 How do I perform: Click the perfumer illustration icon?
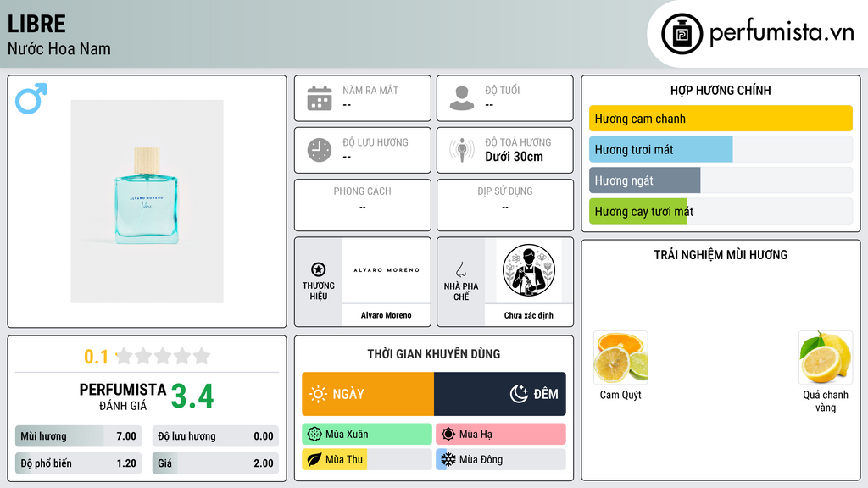click(x=529, y=270)
